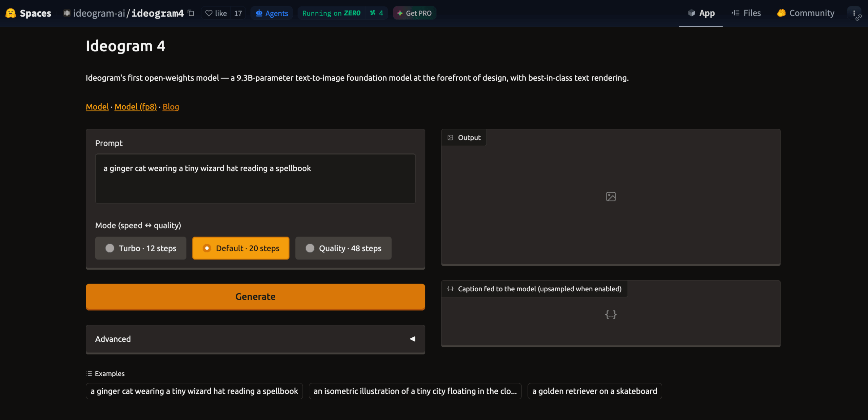The width and height of the screenshot is (868, 420).
Task: Select Quality 48 steps mode
Action: 343,248
